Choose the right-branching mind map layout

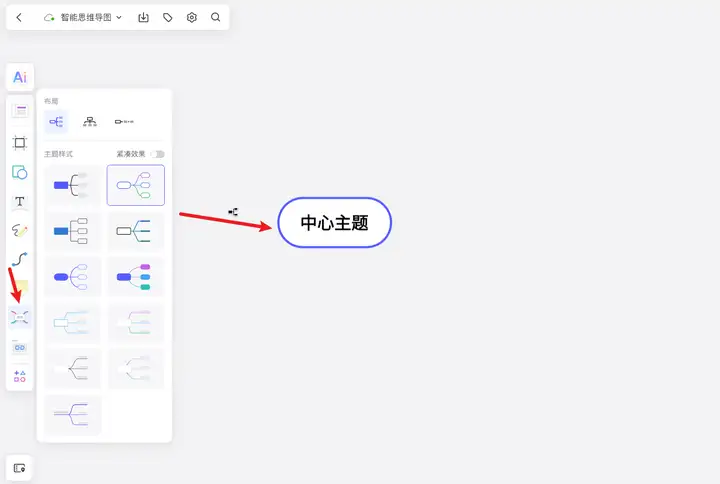click(x=56, y=122)
